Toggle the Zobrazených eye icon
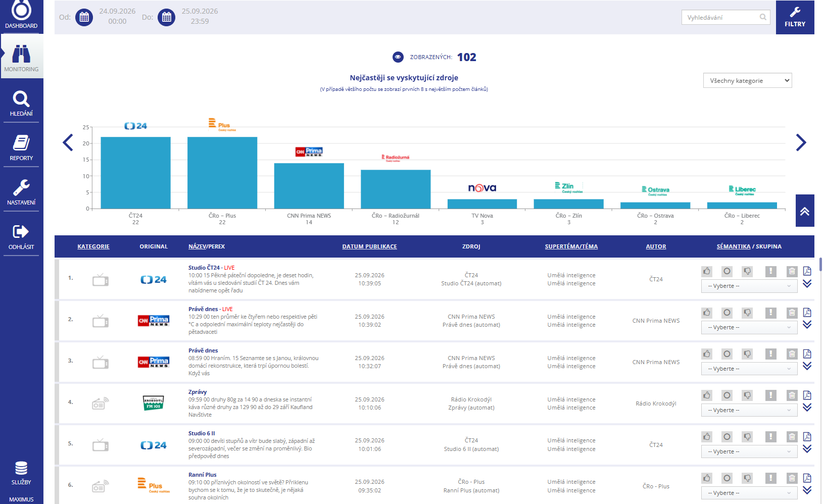 click(398, 57)
